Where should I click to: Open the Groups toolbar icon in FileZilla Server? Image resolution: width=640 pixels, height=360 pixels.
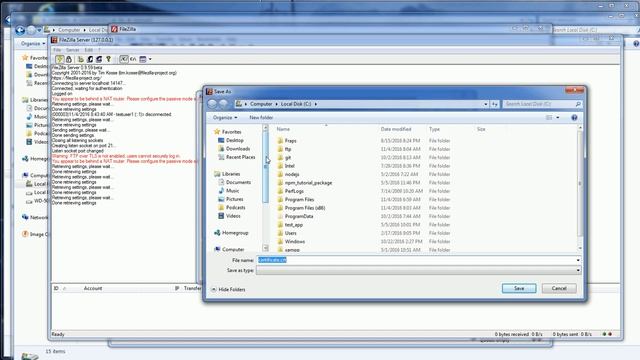[x=99, y=59]
